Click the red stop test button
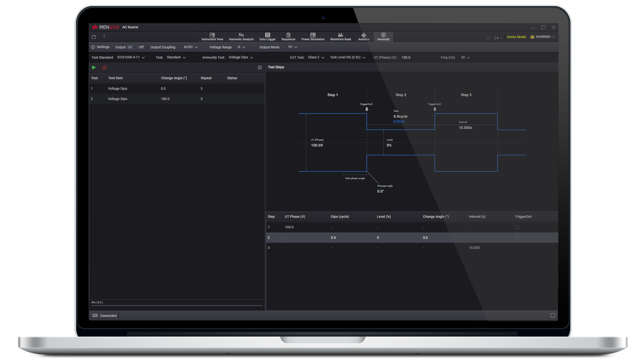The image size is (644, 362). (104, 68)
